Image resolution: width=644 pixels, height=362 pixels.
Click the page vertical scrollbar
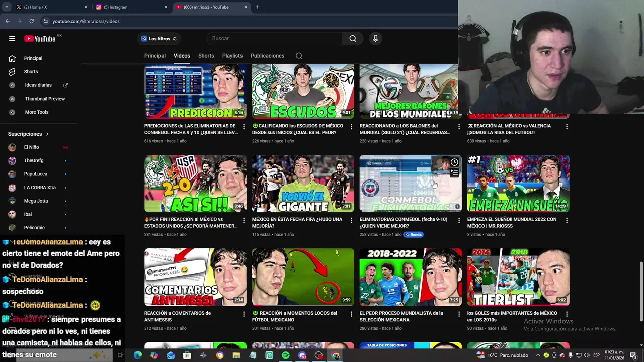(x=641, y=292)
